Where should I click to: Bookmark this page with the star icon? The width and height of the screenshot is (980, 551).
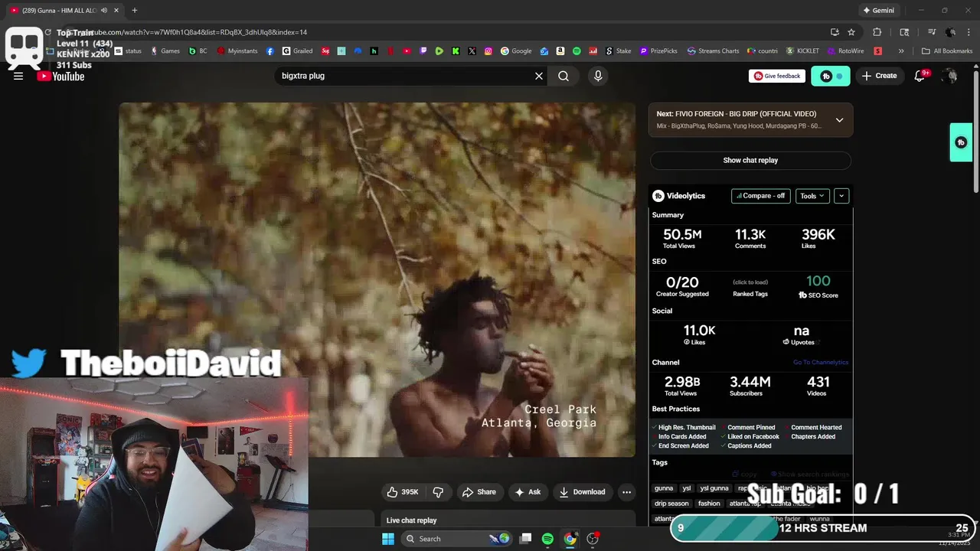pos(851,32)
